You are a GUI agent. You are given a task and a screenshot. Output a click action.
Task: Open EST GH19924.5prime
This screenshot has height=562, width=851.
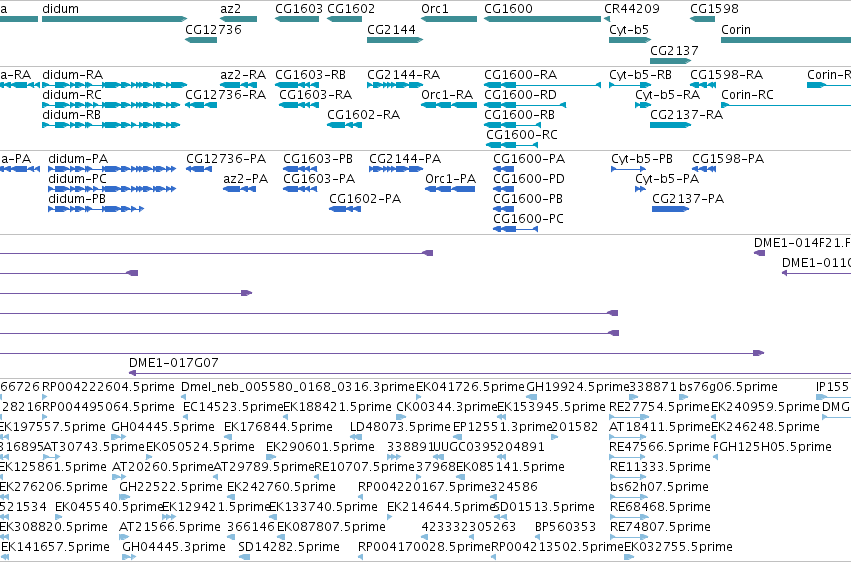577,387
